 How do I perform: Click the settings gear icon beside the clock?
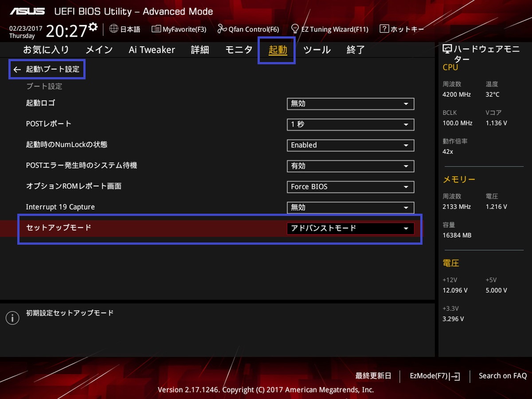click(93, 27)
